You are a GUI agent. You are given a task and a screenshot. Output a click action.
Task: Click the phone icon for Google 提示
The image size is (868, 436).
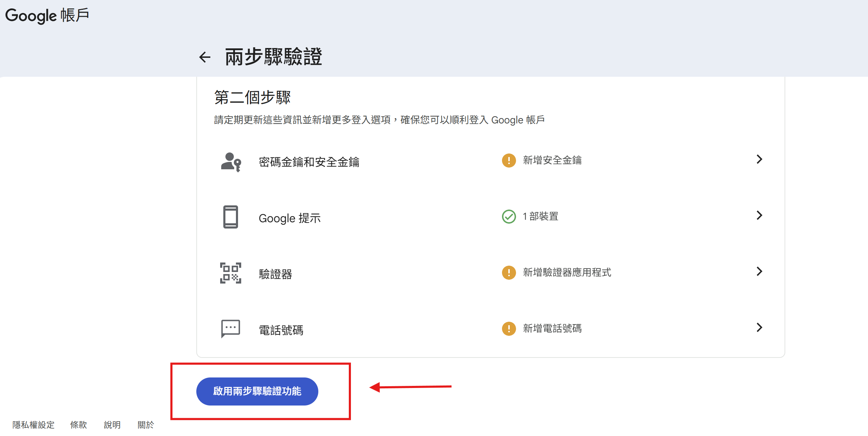230,217
